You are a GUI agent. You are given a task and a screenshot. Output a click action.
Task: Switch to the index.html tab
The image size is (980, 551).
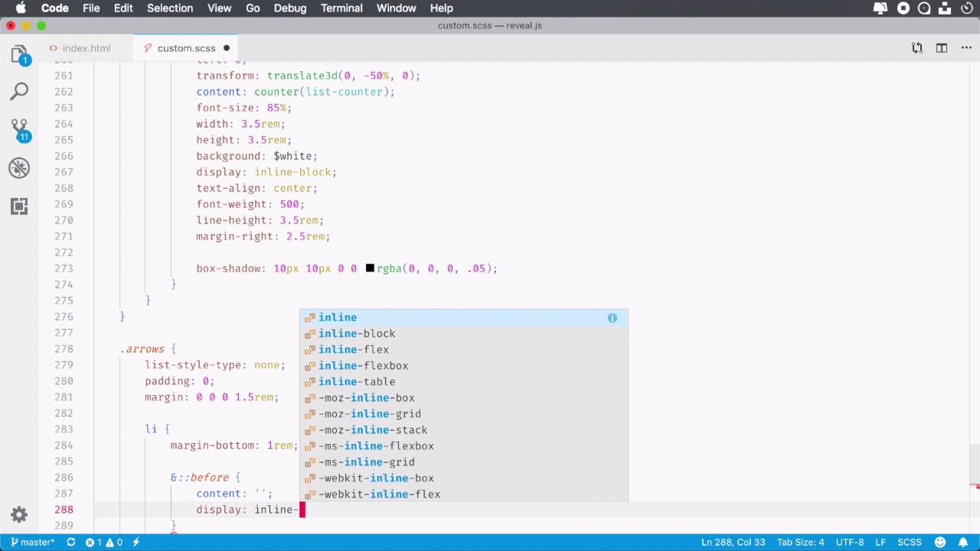coord(80,48)
